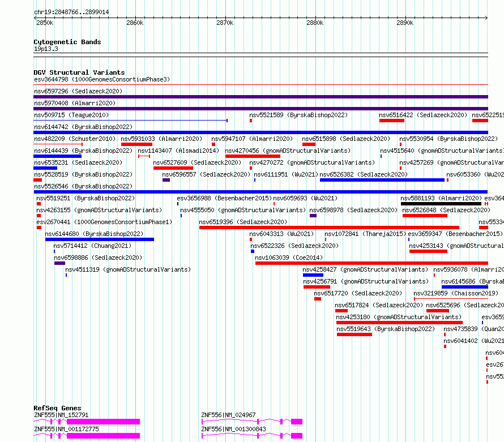
Task: Open nsv6144439 (ByrskaBishop2022) variant
Action: [83, 151]
